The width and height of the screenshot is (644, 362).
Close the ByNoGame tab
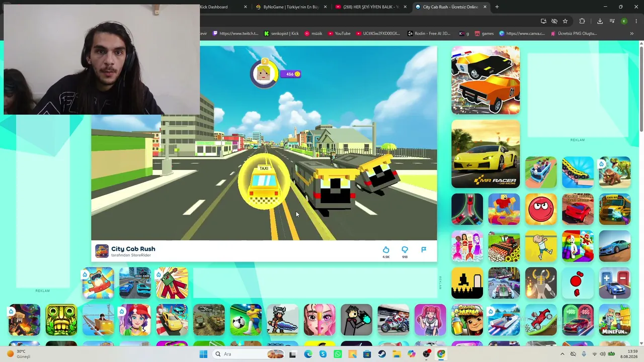[x=326, y=7]
